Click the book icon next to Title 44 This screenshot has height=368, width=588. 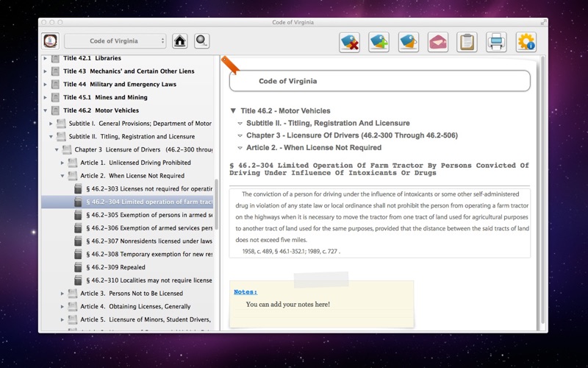[55, 85]
